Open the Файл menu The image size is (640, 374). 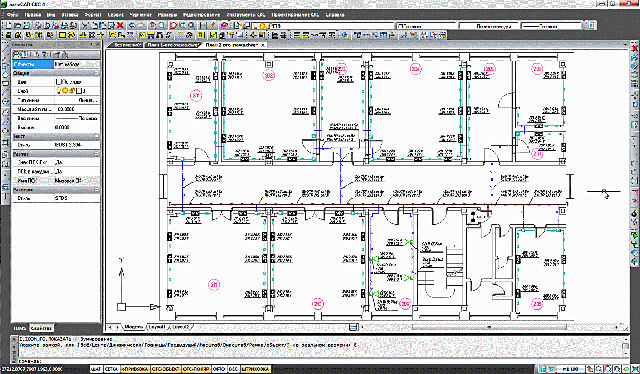coord(12,15)
